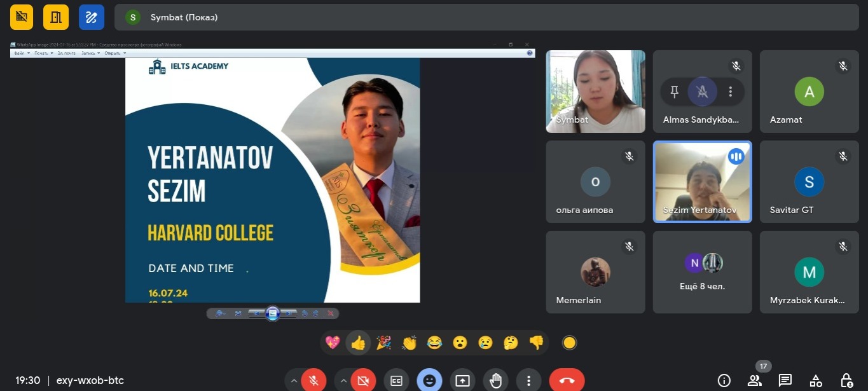The image size is (868, 391).
Task: Send the sparkling heart reaction
Action: (333, 343)
